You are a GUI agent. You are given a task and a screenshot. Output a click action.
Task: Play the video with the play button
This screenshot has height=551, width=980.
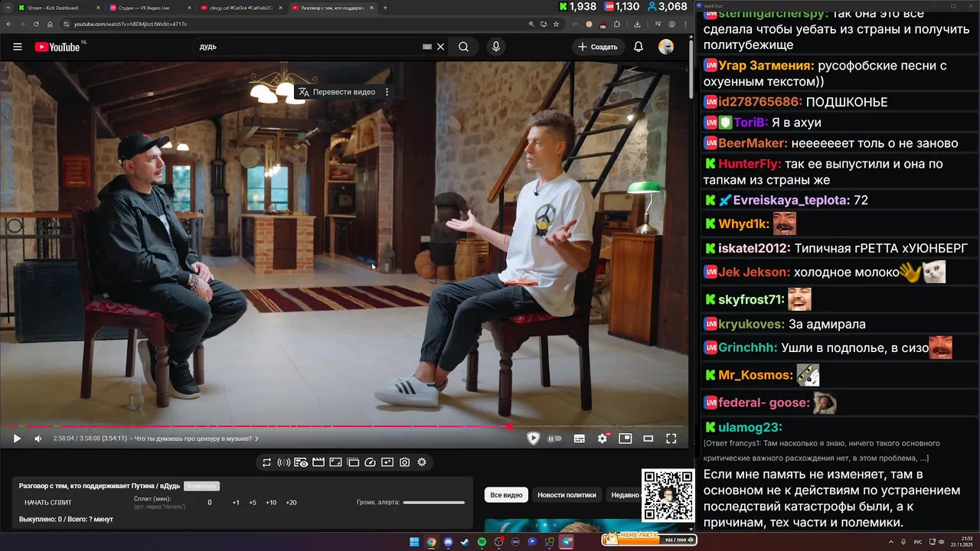point(17,439)
